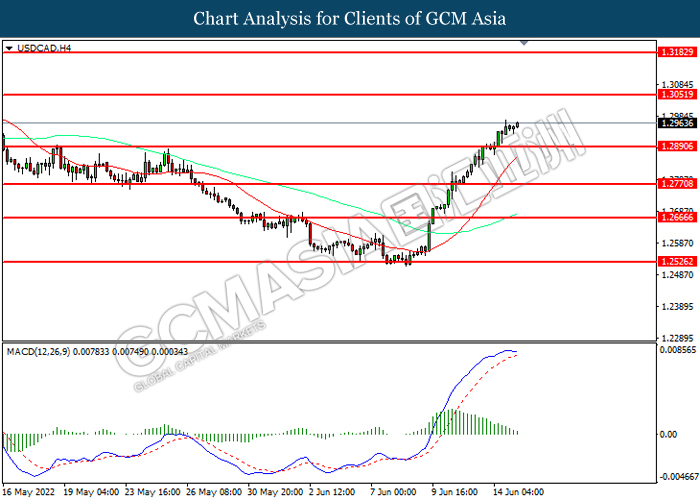
Task: Click the 7 Jun 00:00 time label
Action: (393, 492)
